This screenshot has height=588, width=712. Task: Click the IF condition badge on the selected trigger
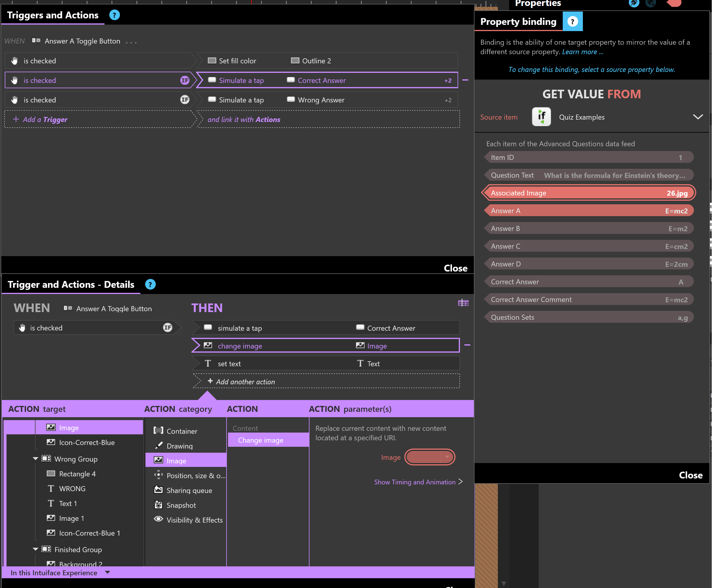(185, 80)
